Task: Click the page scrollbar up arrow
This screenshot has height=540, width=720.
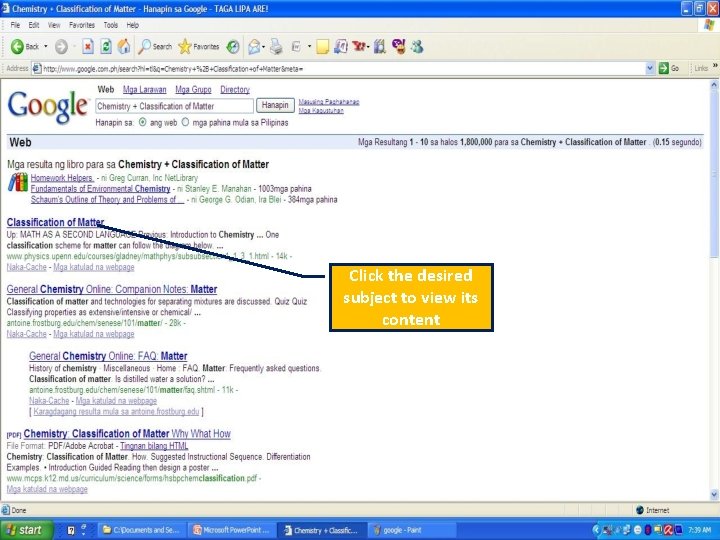Action: click(714, 85)
